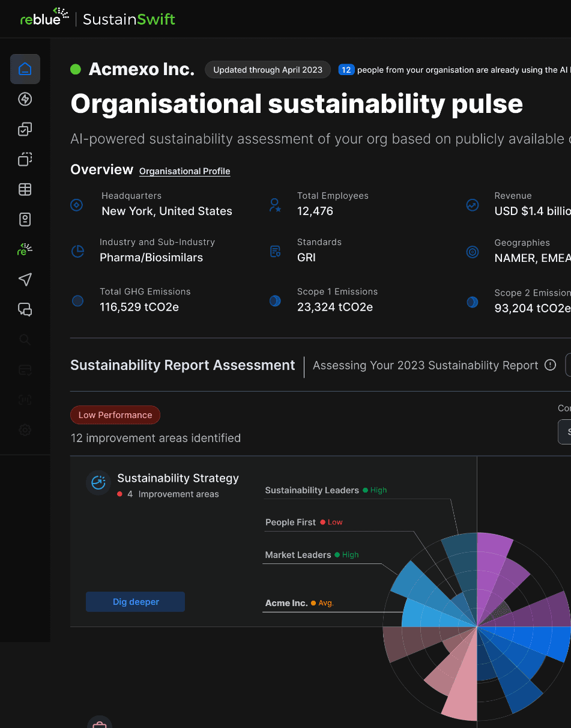
Task: Click the '23,324 tCO2e' value
Action: [335, 308]
